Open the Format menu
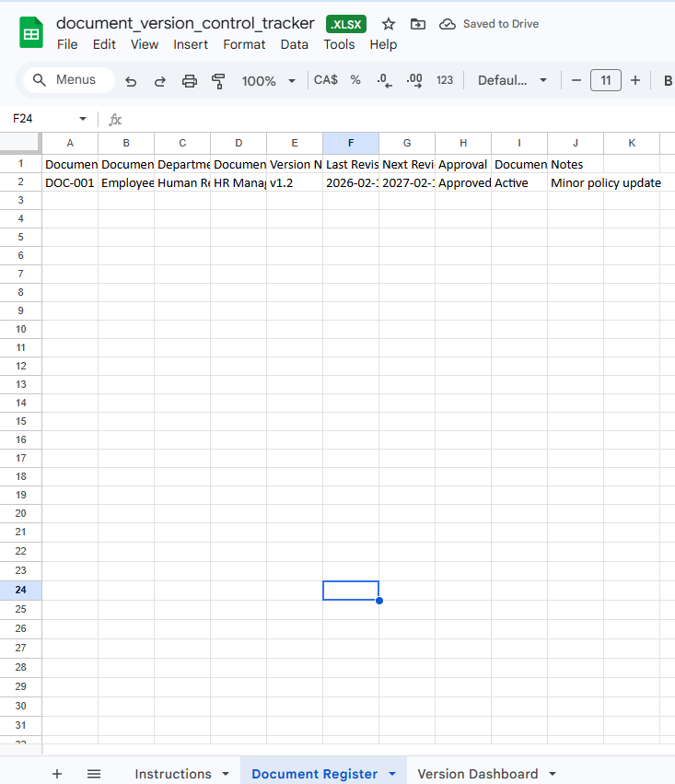 point(244,44)
